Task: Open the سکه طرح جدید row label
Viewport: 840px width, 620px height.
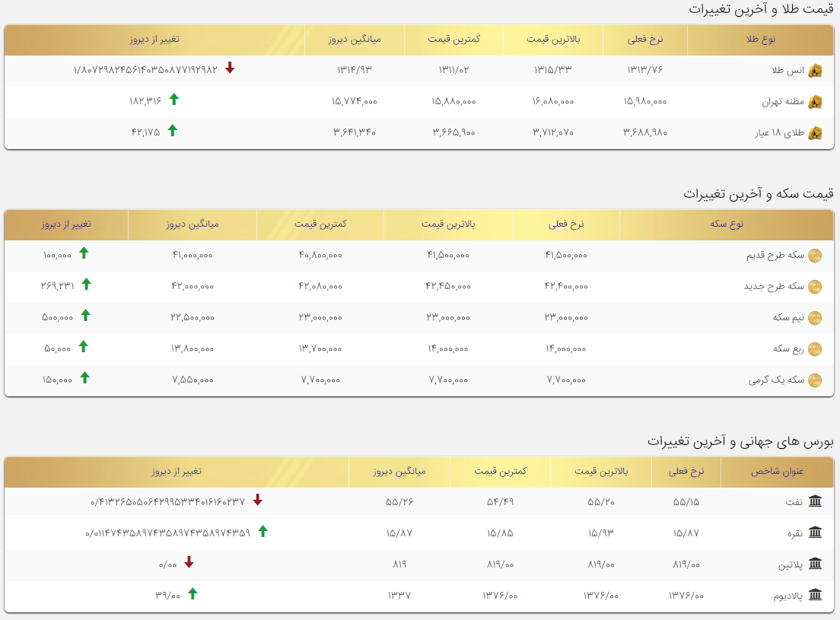Action: click(x=774, y=287)
